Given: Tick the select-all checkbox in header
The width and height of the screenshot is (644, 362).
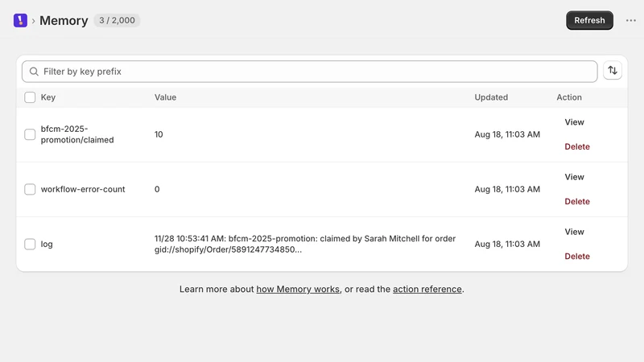Looking at the screenshot, I should click(x=30, y=97).
